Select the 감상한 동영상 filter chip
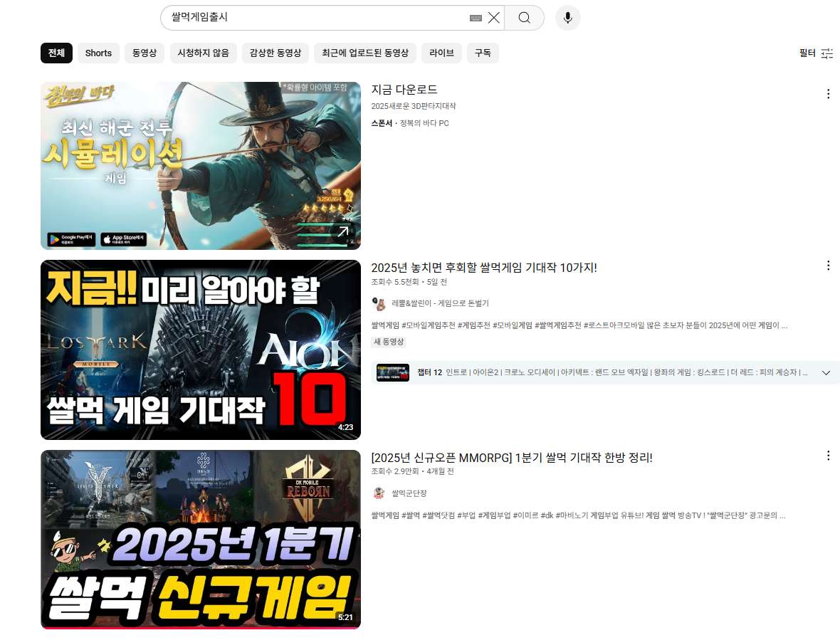The width and height of the screenshot is (840, 640). [275, 53]
